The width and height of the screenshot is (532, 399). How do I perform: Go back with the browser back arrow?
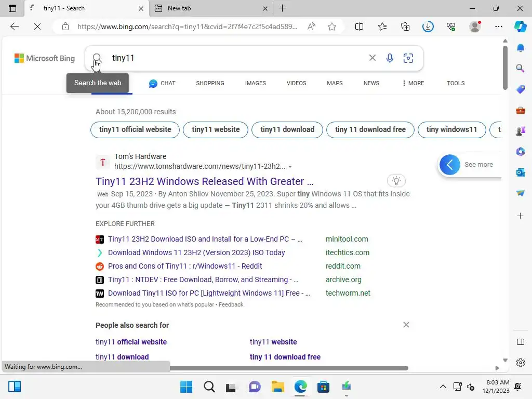14,26
